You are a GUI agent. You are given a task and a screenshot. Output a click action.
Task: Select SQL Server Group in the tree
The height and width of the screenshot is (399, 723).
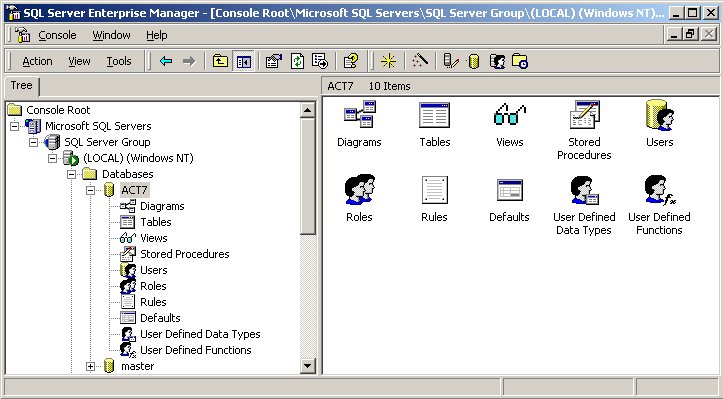[107, 142]
